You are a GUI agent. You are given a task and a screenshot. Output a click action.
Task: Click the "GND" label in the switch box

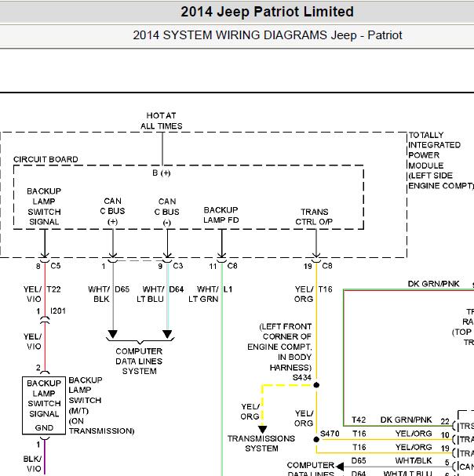pyautogui.click(x=44, y=427)
